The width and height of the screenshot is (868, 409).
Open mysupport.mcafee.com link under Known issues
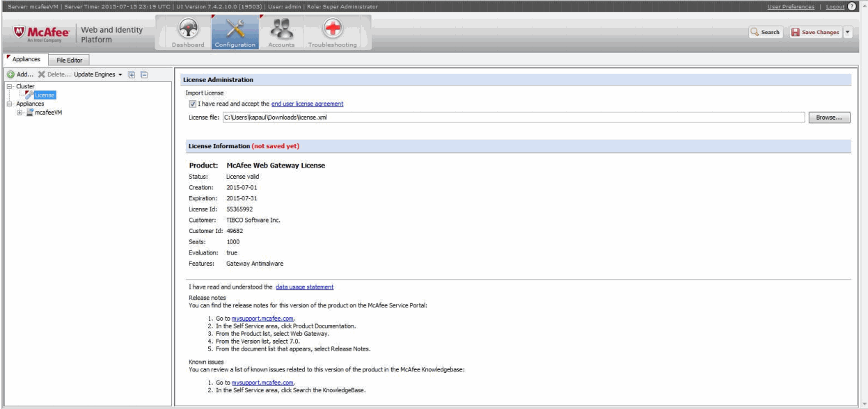263,383
